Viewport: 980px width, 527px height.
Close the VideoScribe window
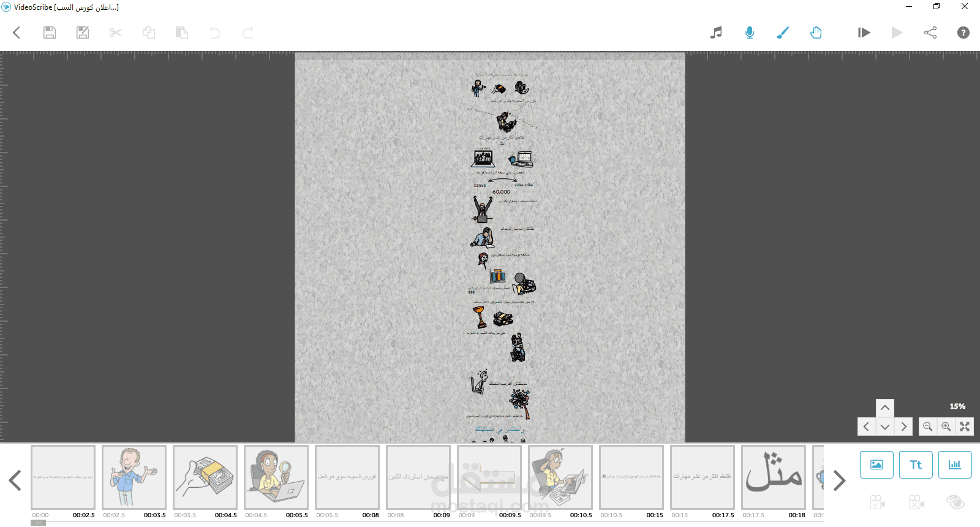[965, 7]
